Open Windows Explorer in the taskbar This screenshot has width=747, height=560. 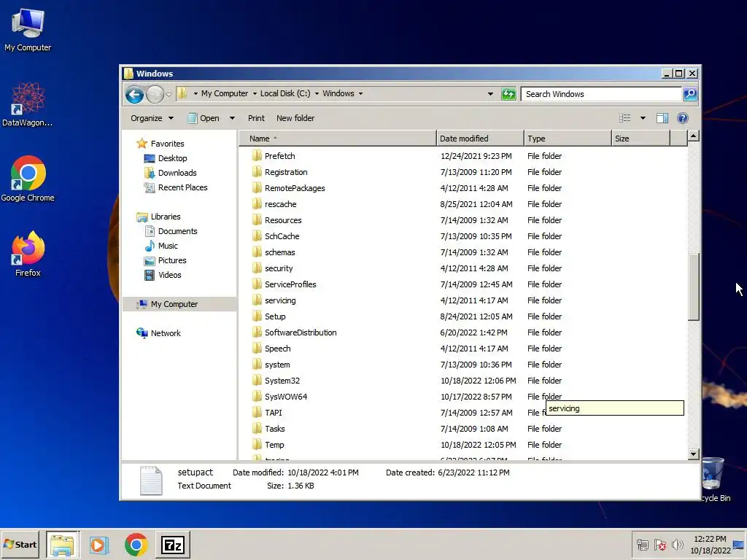pyautogui.click(x=63, y=544)
